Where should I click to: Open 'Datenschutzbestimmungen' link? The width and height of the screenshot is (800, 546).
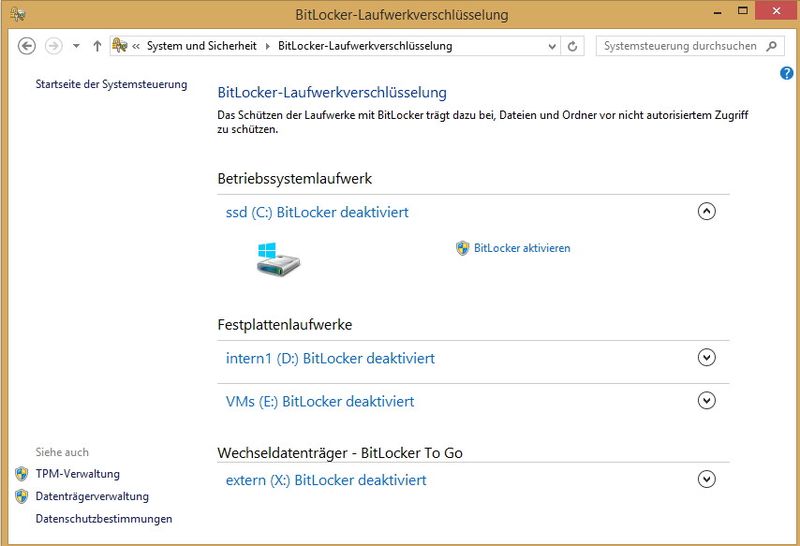tap(104, 519)
